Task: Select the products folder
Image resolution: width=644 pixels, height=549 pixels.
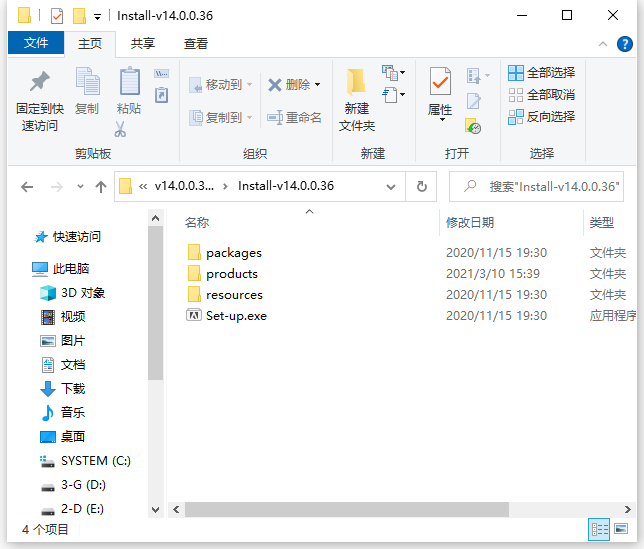Action: click(223, 273)
